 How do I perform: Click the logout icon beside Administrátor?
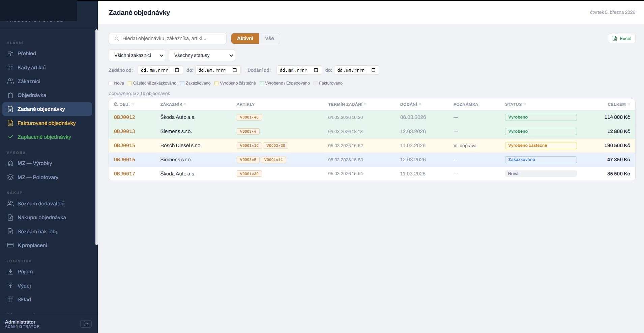86,324
